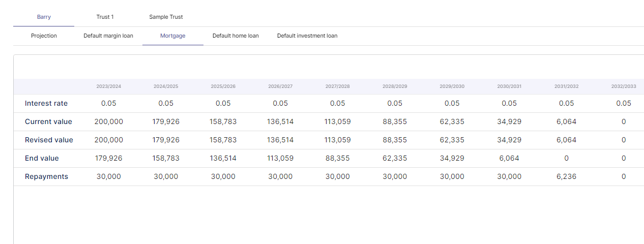Image resolution: width=644 pixels, height=244 pixels.
Task: Select the Sample Trust tab
Action: tap(166, 17)
